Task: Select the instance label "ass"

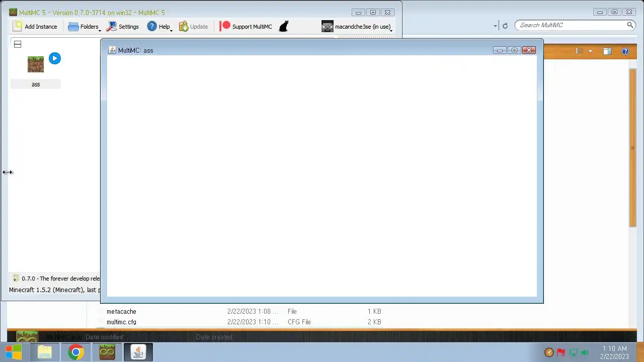Action: [36, 84]
